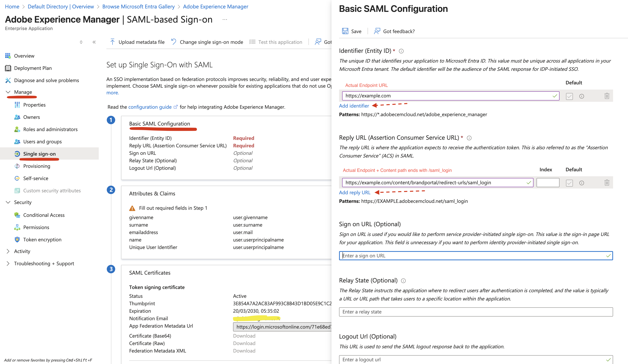Click the Upload metadata file arrow icon
Viewport: 628px width, 364px height.
(112, 42)
